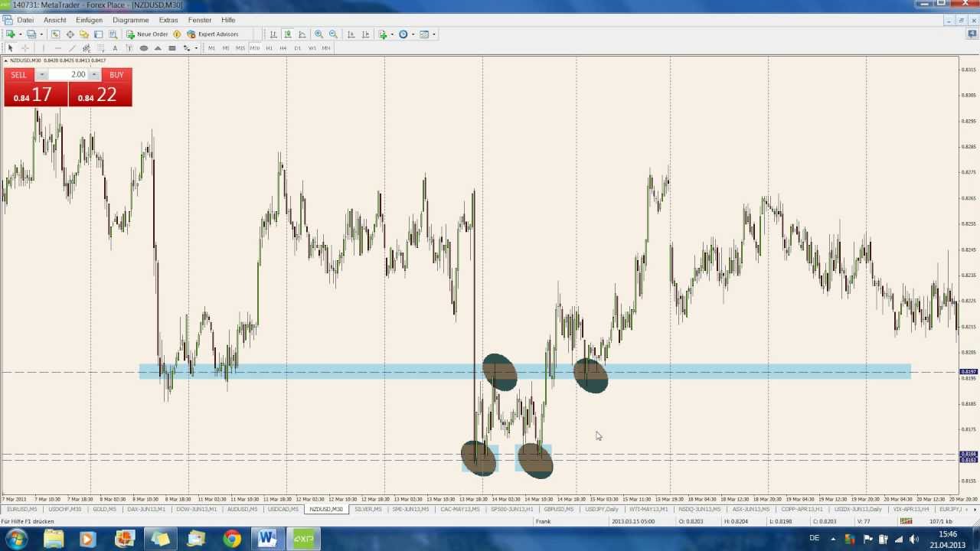Open the templates dropdown
This screenshot has height=551, width=980.
pyautogui.click(x=427, y=34)
